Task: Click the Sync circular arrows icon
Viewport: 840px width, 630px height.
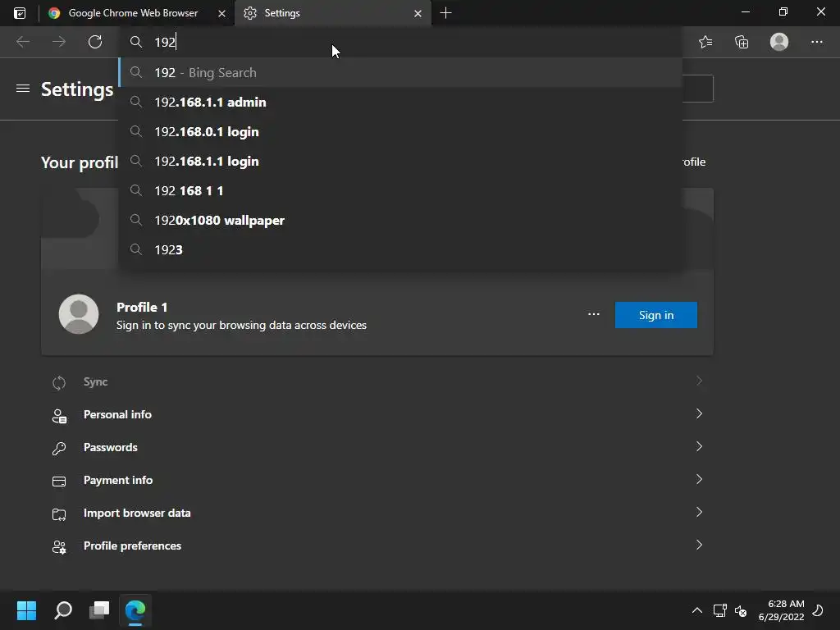Action: point(59,382)
